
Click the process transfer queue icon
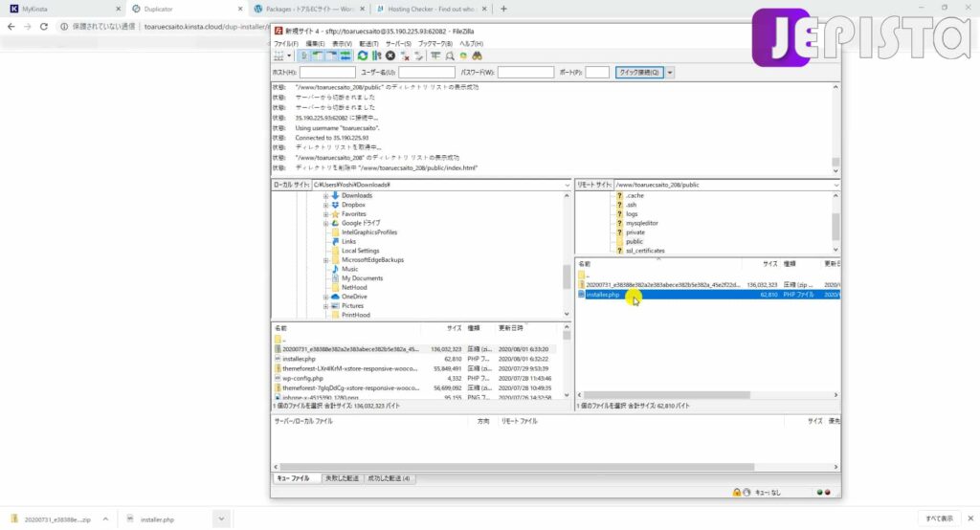click(376, 56)
